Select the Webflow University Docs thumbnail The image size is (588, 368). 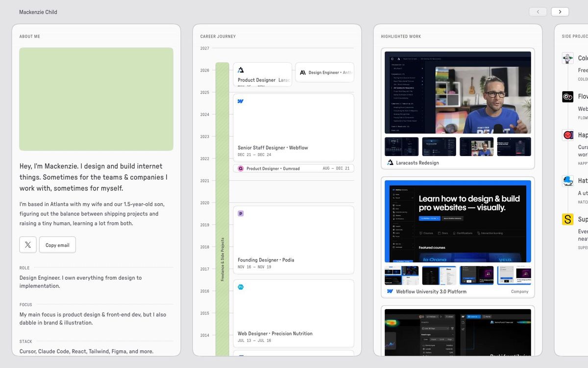[439, 275]
